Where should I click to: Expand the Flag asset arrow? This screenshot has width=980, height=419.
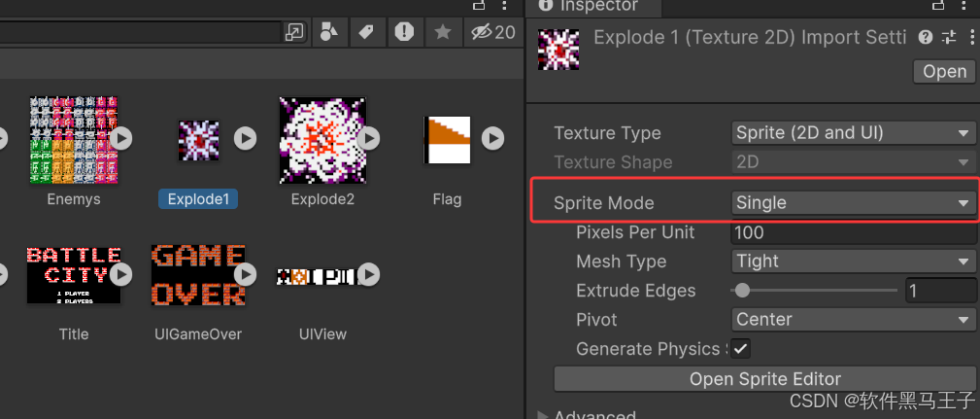(x=492, y=138)
